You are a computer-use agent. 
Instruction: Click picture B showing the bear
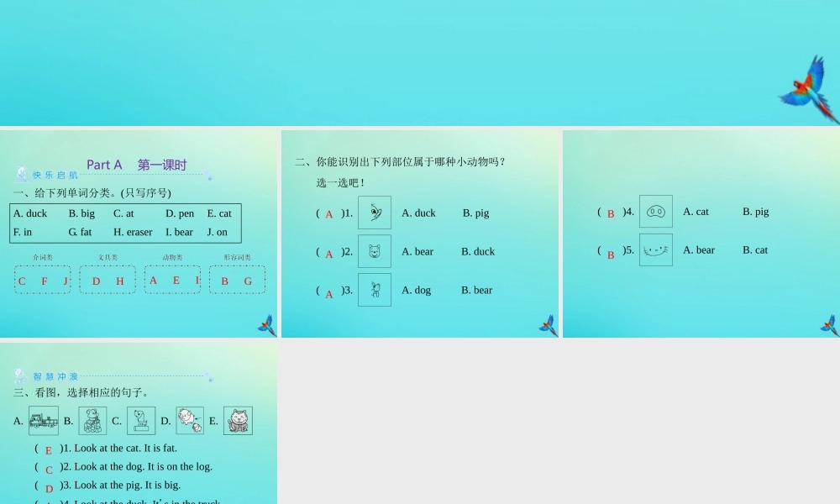point(92,421)
